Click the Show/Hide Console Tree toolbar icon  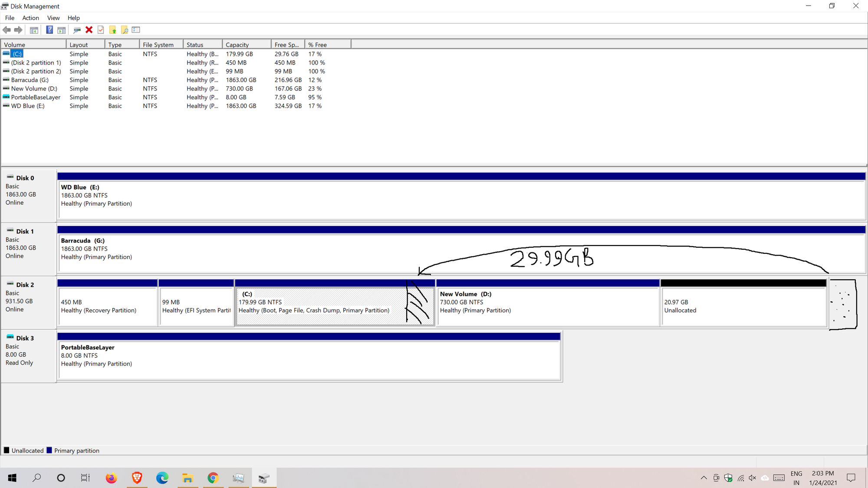click(33, 29)
